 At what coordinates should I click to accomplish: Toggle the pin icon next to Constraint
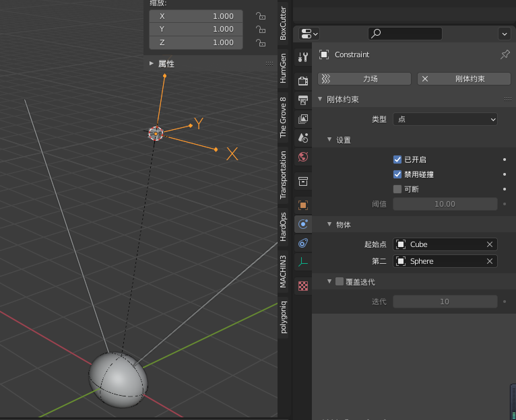(x=505, y=55)
